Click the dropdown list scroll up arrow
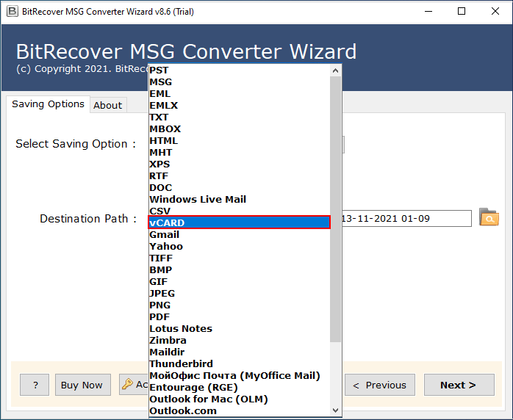Viewport: 513px width, 420px height. (x=335, y=70)
